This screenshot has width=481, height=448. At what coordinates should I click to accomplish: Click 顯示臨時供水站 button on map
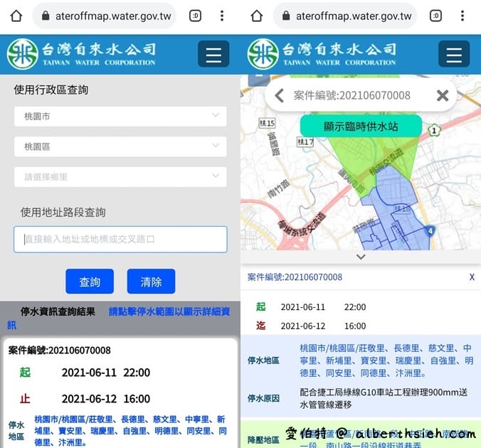[x=361, y=127]
